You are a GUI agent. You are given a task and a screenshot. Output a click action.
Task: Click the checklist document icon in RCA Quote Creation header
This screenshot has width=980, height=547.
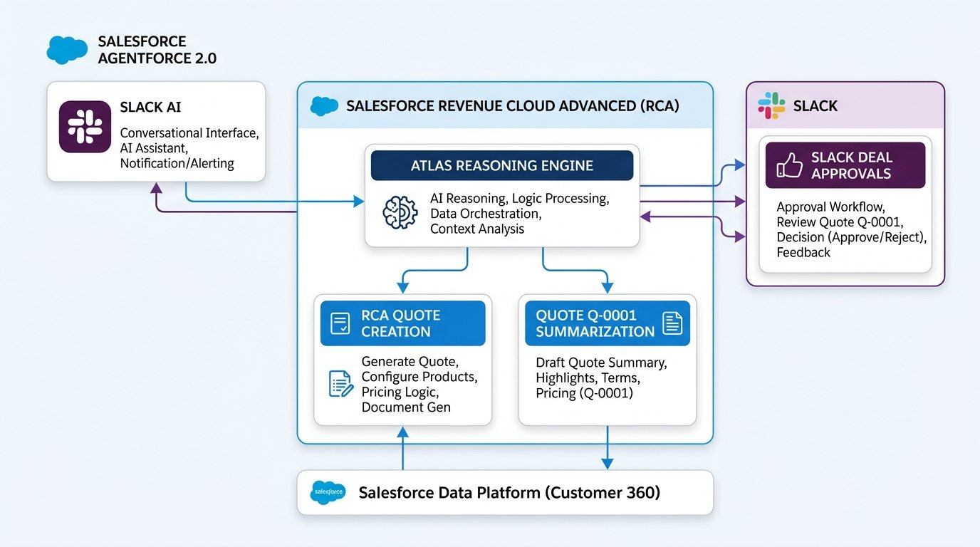(x=341, y=323)
